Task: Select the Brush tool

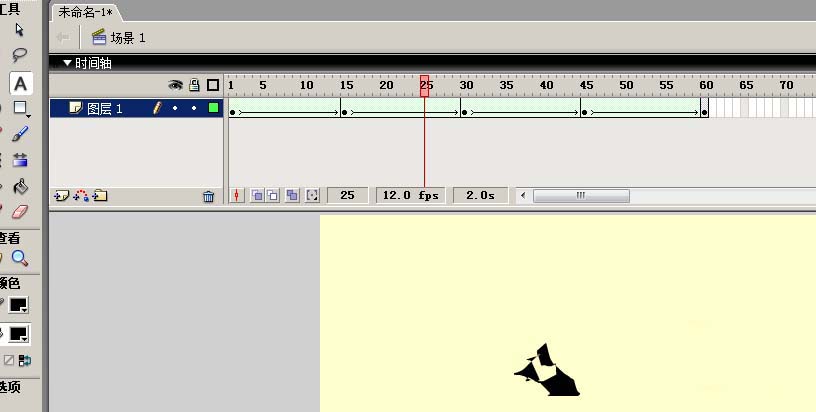Action: point(20,134)
